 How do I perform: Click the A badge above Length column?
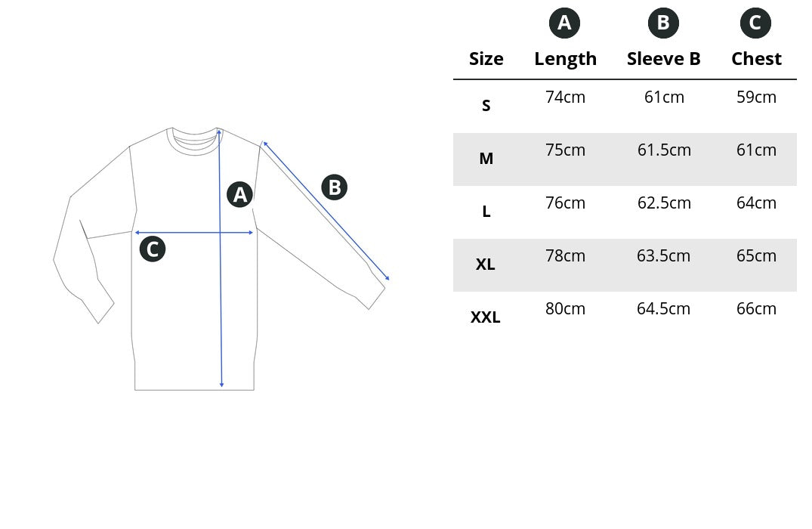pyautogui.click(x=564, y=23)
